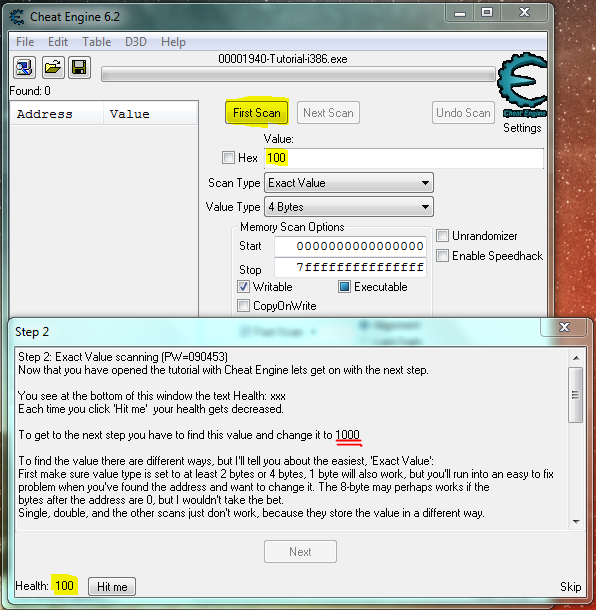Tick the Enable Speedhack checkbox
This screenshot has width=596, height=610.
(x=442, y=256)
